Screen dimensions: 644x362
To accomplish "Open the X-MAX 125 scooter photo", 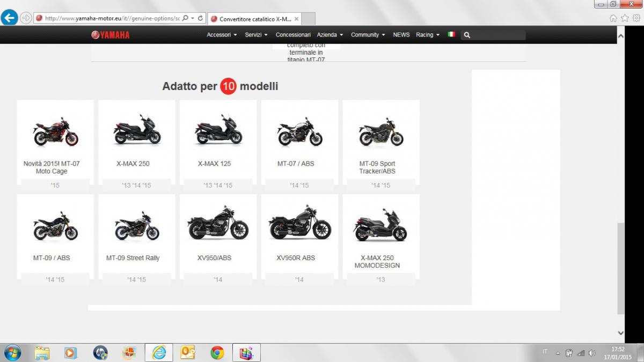I will 218,130.
